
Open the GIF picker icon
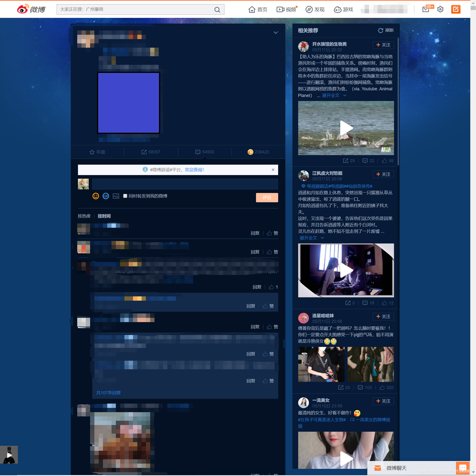pyautogui.click(x=106, y=196)
